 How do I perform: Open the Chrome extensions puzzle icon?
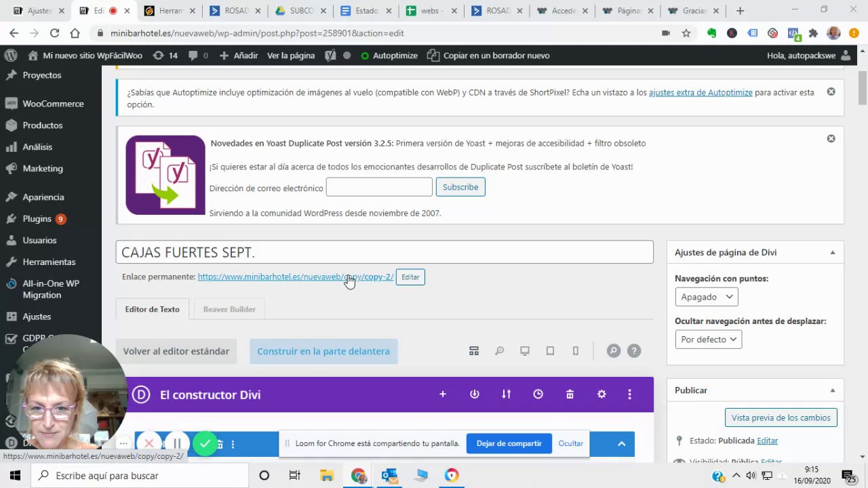click(x=814, y=33)
